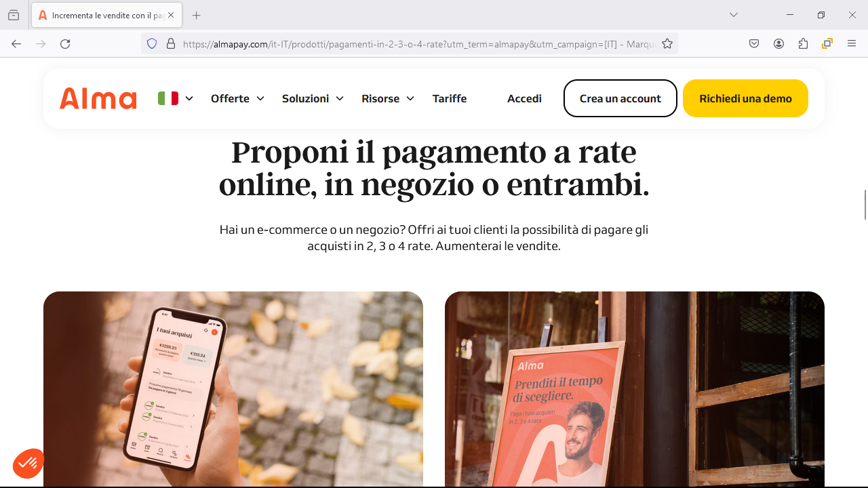The image size is (868, 488).
Task: Click the browser reload icon
Action: pos(65,44)
